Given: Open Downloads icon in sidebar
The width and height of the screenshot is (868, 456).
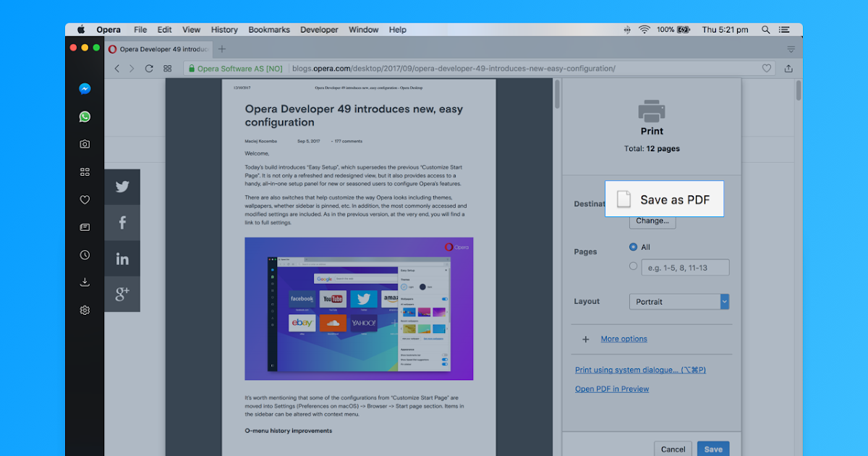Looking at the screenshot, I should [85, 282].
